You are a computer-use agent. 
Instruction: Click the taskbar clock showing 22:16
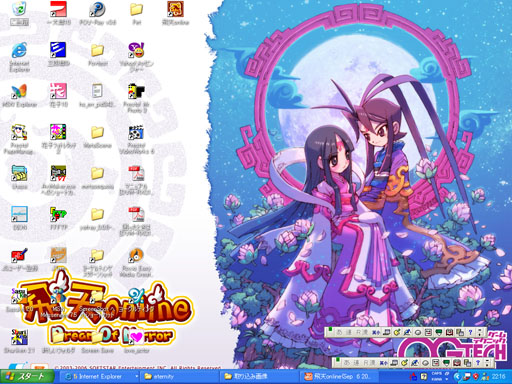click(499, 377)
